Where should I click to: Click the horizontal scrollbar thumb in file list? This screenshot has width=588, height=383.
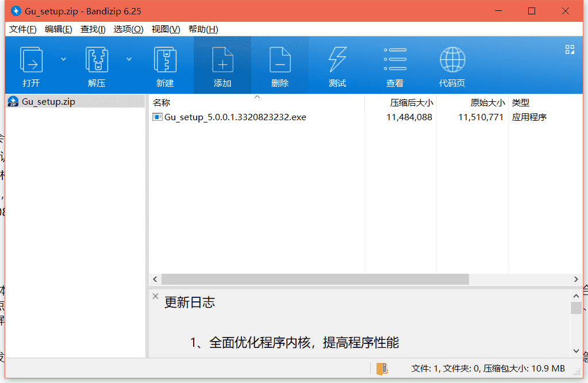[315, 279]
